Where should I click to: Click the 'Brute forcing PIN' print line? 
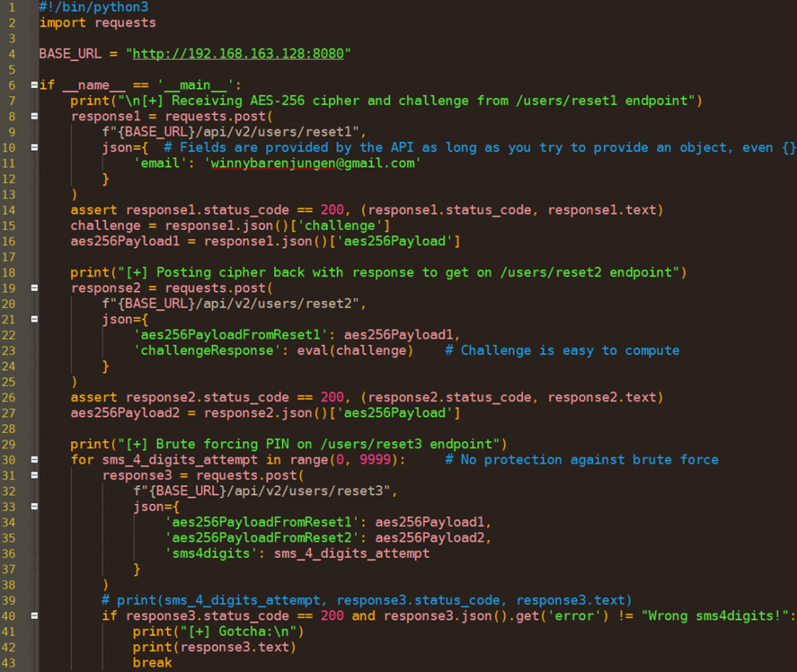click(x=289, y=444)
